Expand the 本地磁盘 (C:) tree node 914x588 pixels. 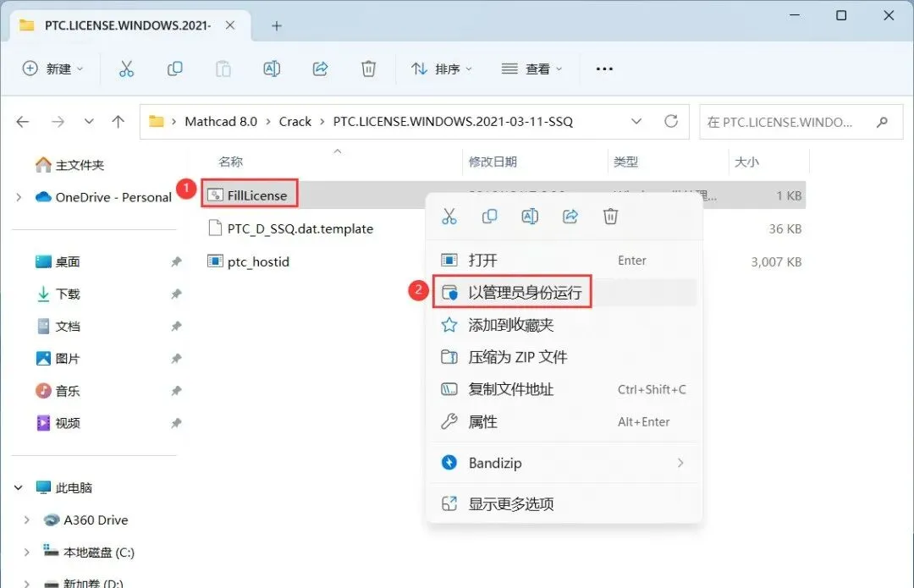[x=26, y=552]
